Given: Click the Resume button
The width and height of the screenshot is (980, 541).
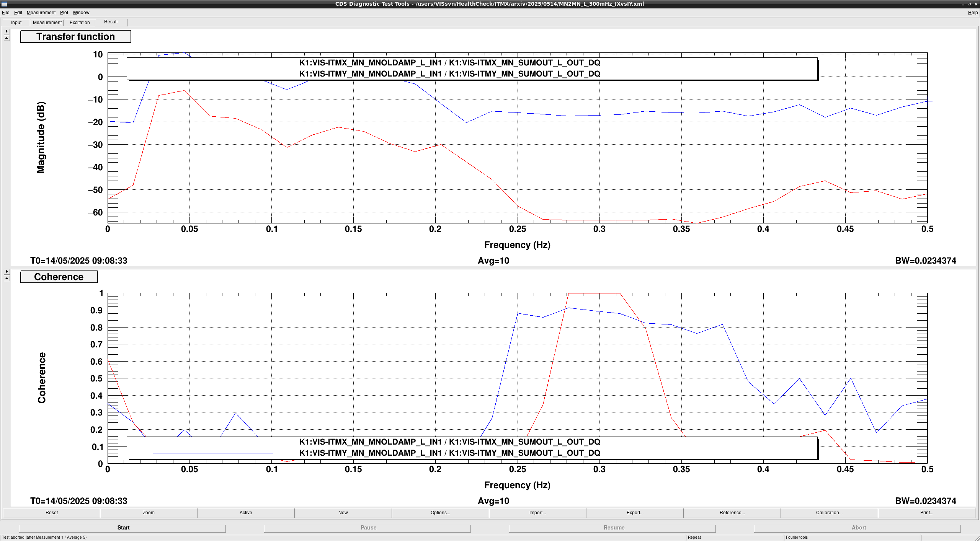Looking at the screenshot, I should tap(612, 528).
